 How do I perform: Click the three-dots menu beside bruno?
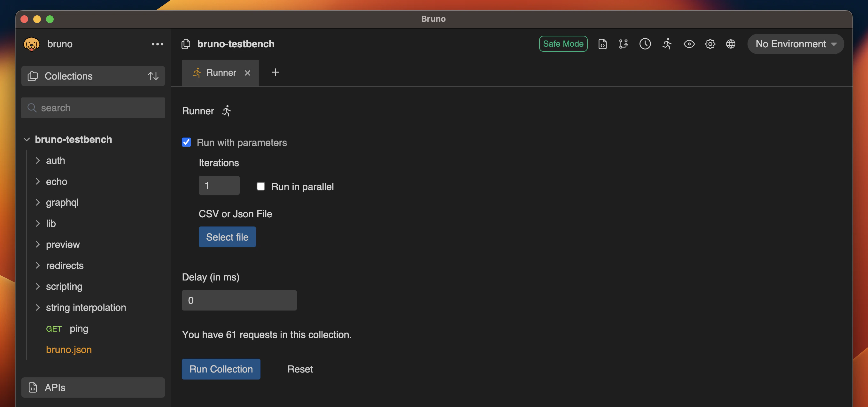[157, 44]
